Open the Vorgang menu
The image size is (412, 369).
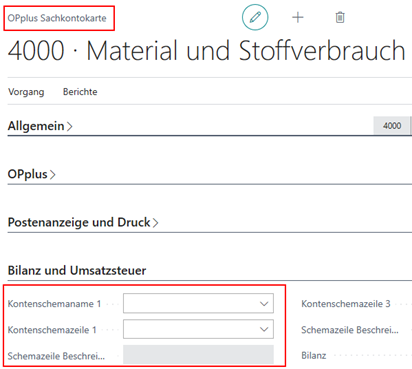tap(26, 92)
